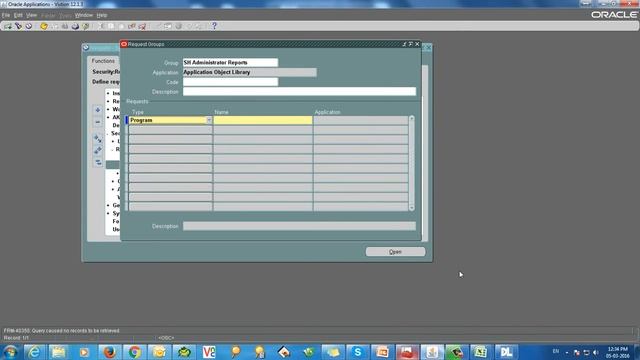This screenshot has height=360, width=640.
Task: Click the Show Navigator toolbar icon
Action: tap(29, 26)
